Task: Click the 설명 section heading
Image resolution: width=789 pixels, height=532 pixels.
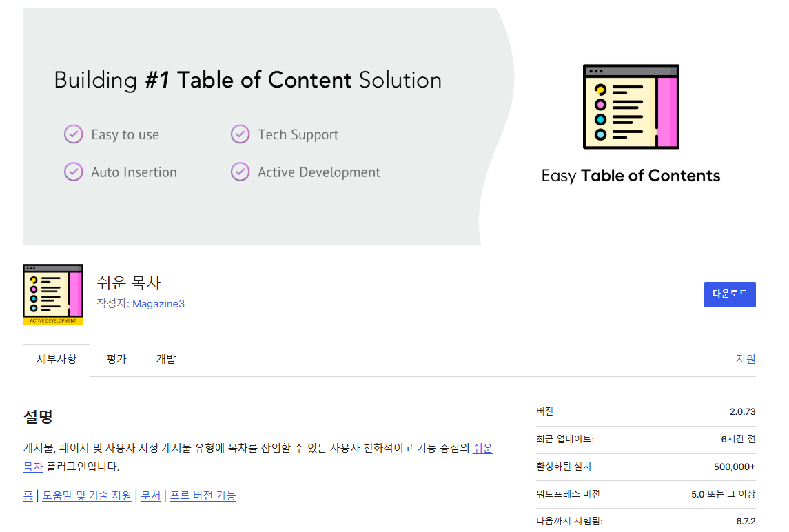Action: [38, 416]
